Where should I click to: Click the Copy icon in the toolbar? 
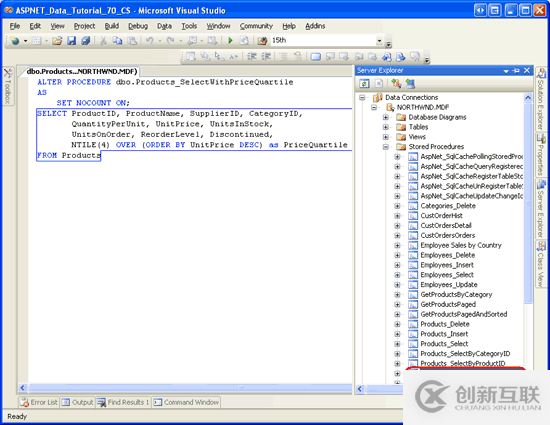click(x=117, y=41)
